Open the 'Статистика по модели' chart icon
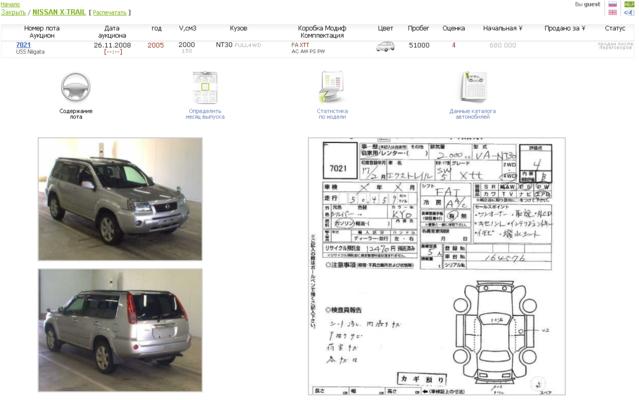 pyautogui.click(x=332, y=87)
